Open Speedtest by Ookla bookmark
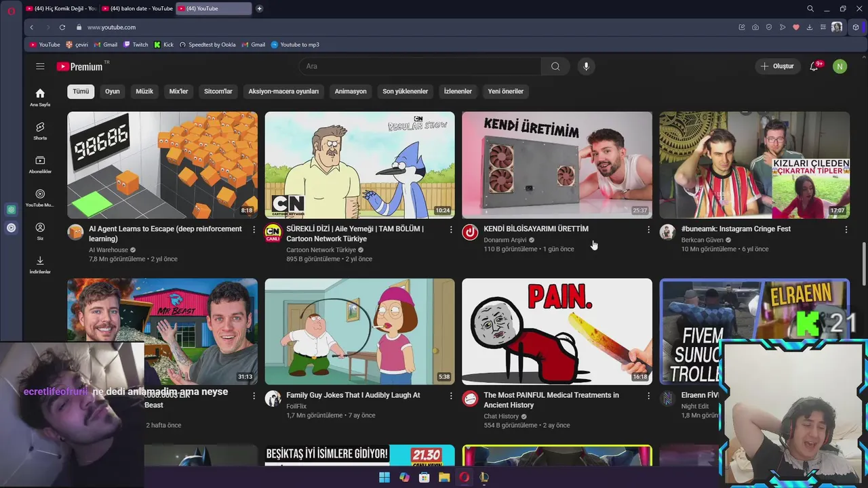This screenshot has width=868, height=488. click(x=208, y=45)
